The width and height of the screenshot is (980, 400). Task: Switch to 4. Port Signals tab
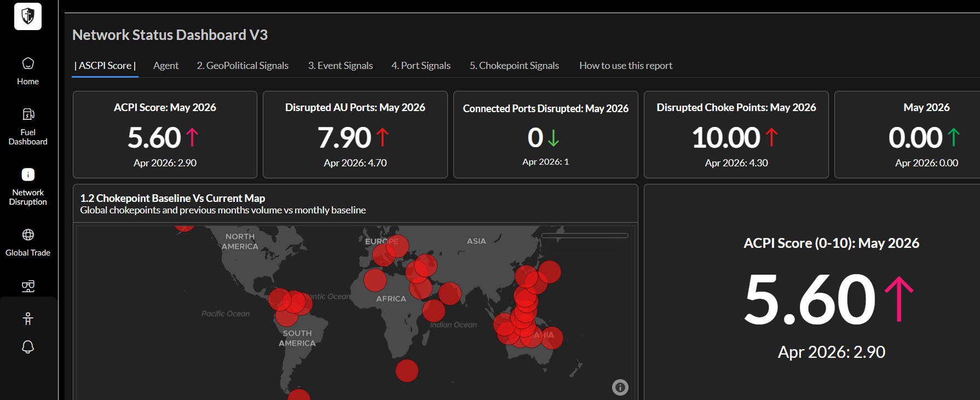(421, 66)
